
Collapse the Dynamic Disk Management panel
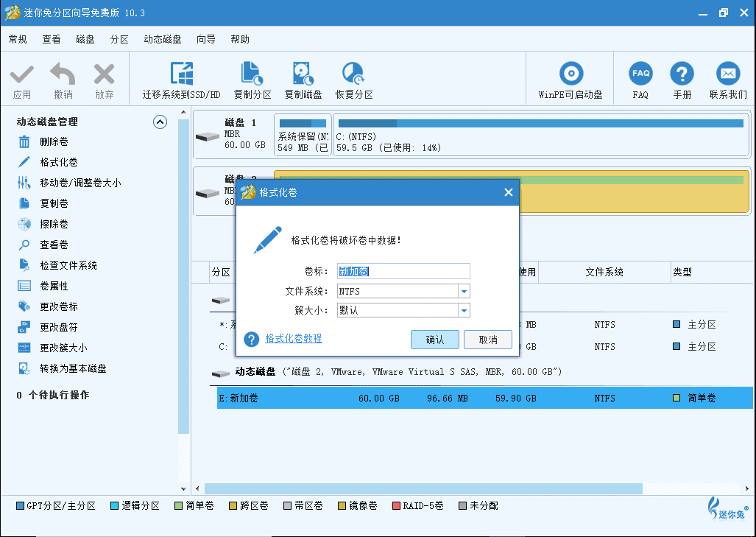pos(160,122)
